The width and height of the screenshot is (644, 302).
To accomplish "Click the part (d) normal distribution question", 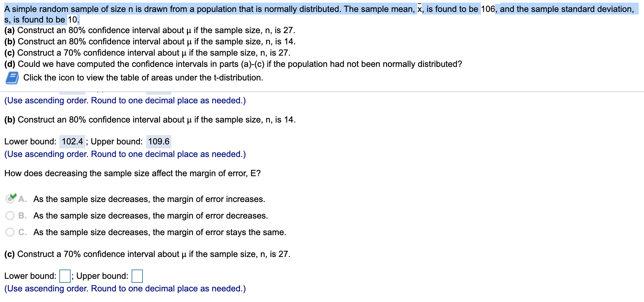I will tap(232, 64).
